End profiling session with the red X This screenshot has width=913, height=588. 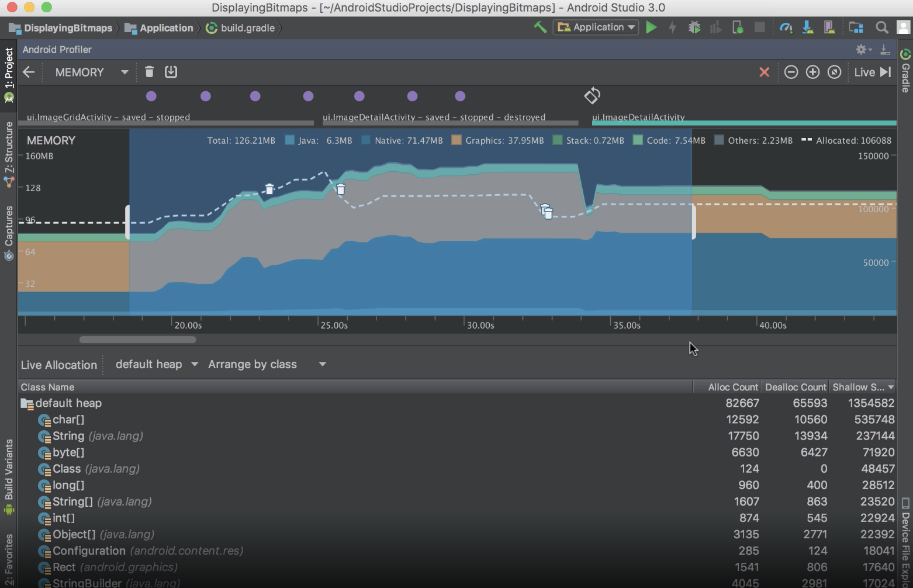tap(764, 72)
